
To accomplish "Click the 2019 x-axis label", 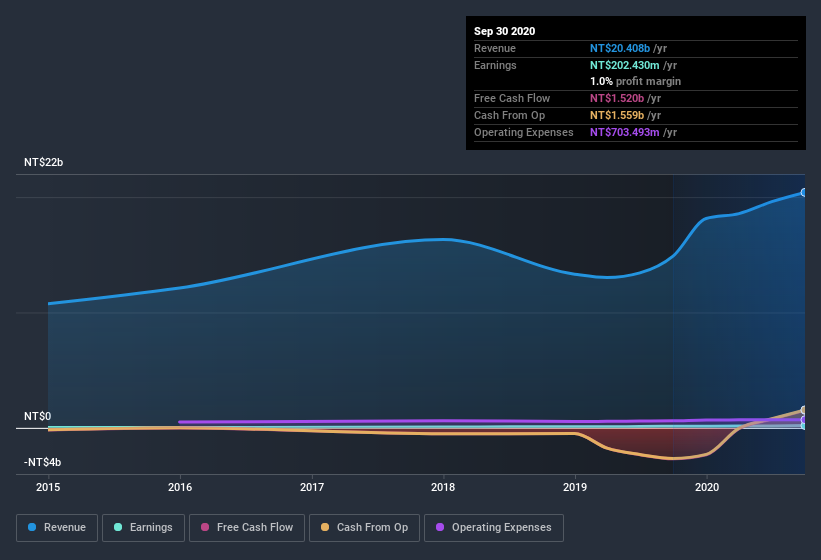I will [575, 487].
